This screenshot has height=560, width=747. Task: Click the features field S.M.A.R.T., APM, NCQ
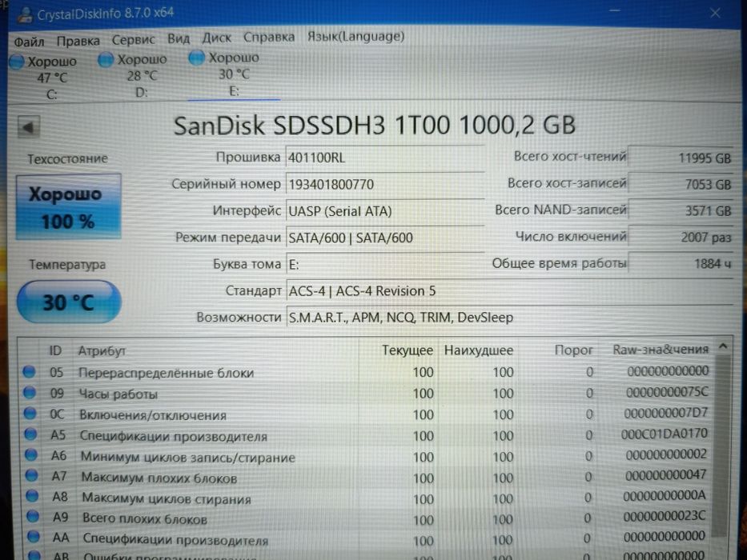[508, 317]
